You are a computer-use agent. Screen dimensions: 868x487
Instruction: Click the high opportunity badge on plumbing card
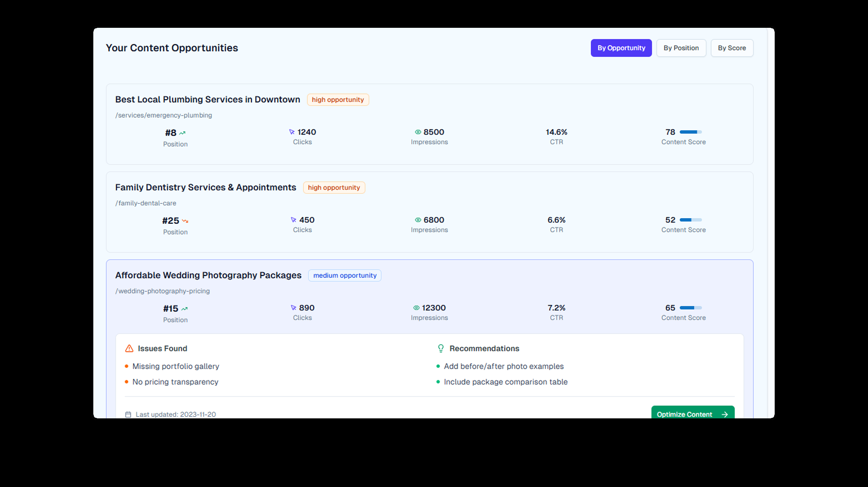[x=338, y=99]
